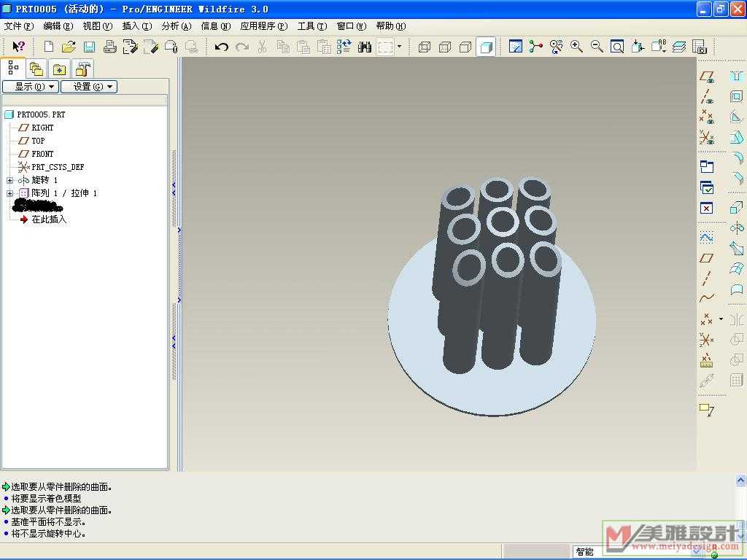The width and height of the screenshot is (747, 560).
Task: Open the 工具(T) menu
Action: pos(312,26)
